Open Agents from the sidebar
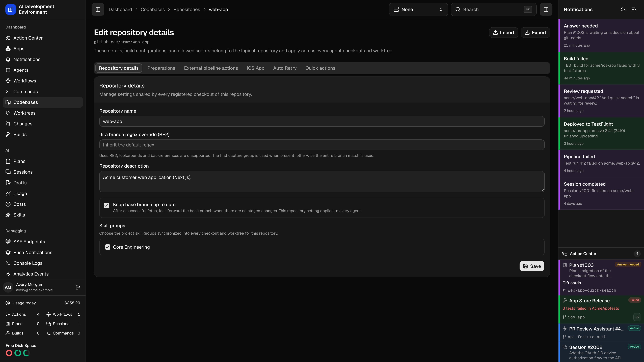Viewport: 644px width, 362px height. point(43,70)
